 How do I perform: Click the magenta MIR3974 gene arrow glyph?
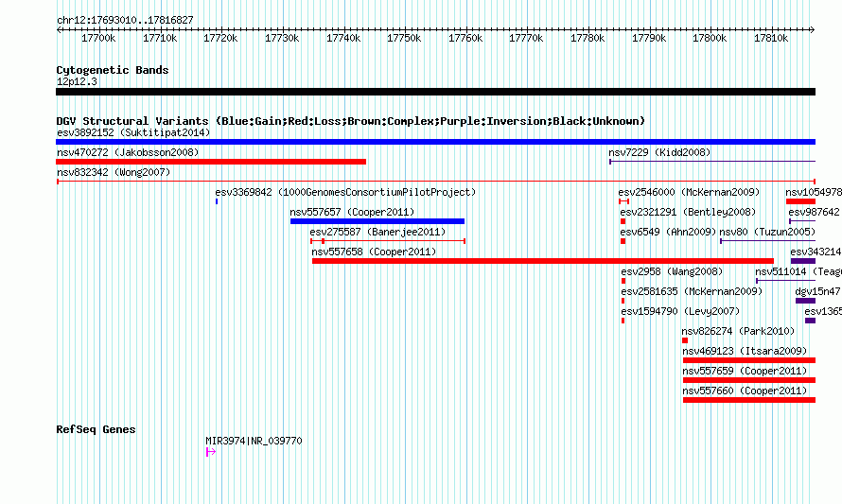pyautogui.click(x=211, y=453)
